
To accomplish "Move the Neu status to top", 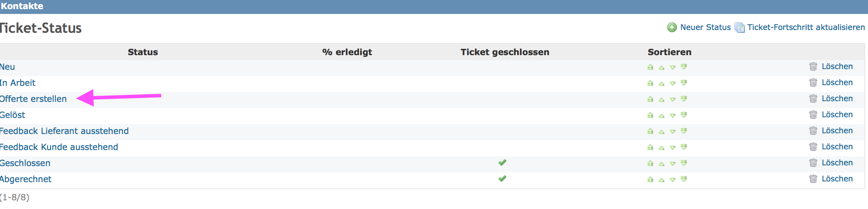I will 650,67.
